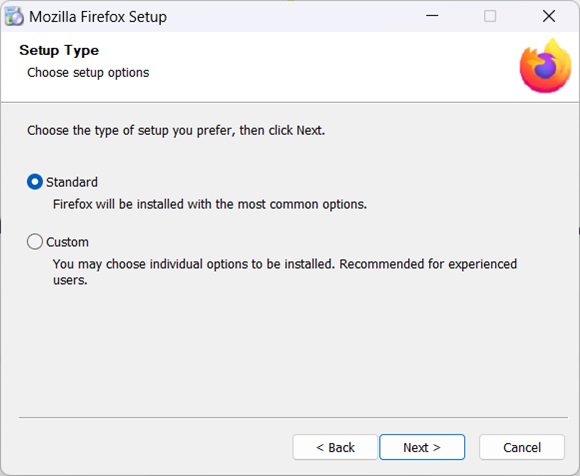Minimize the Mozilla Firefox Setup window
Image resolution: width=580 pixels, height=476 pixels.
(x=432, y=16)
